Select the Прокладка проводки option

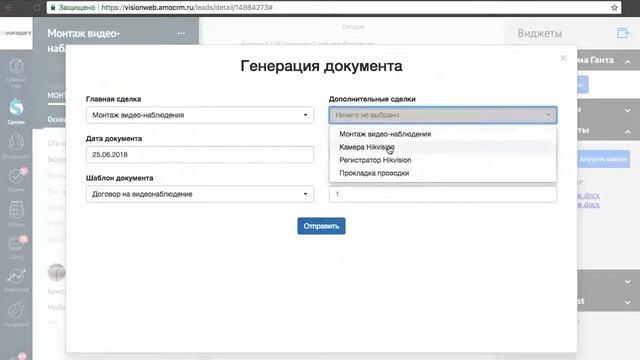[x=443, y=173]
